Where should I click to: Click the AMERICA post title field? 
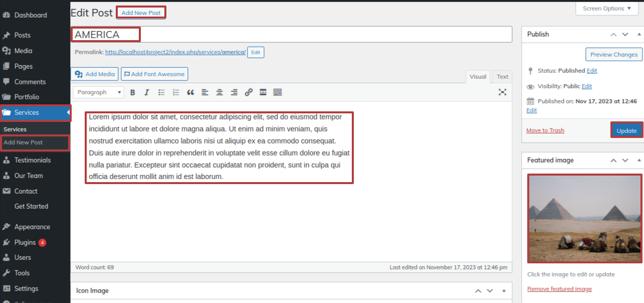tap(291, 35)
